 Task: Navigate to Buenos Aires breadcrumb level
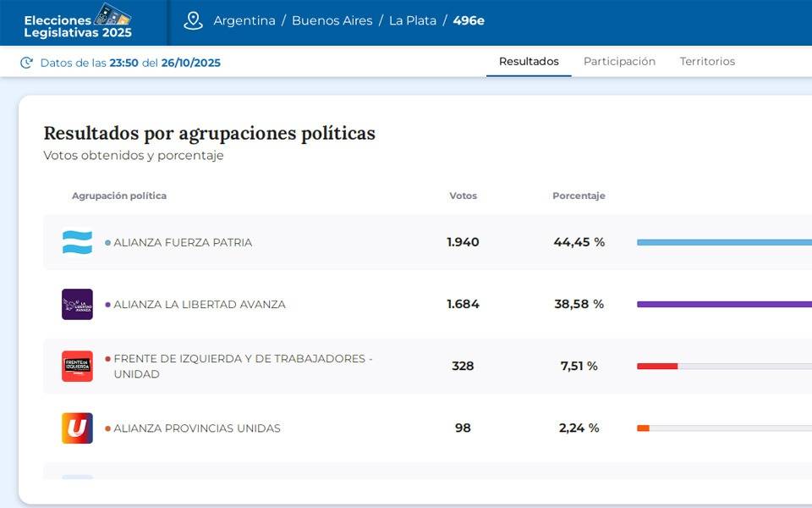pyautogui.click(x=332, y=21)
